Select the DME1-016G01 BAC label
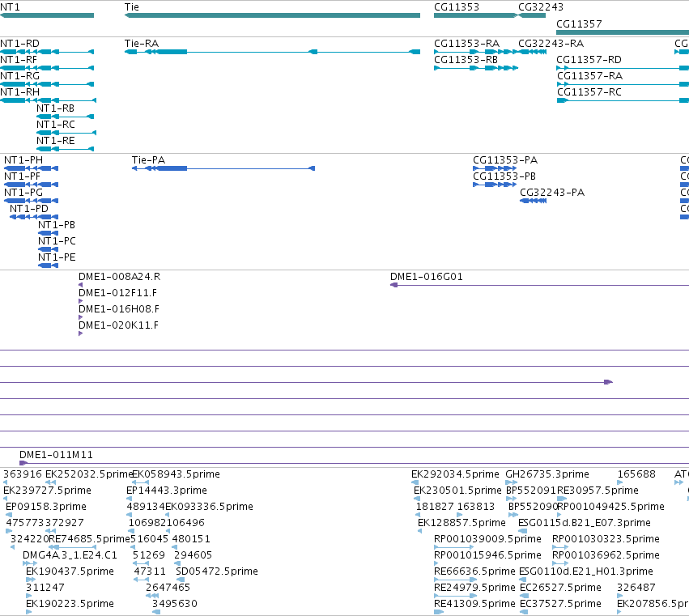This screenshot has height=616, width=689. click(427, 277)
